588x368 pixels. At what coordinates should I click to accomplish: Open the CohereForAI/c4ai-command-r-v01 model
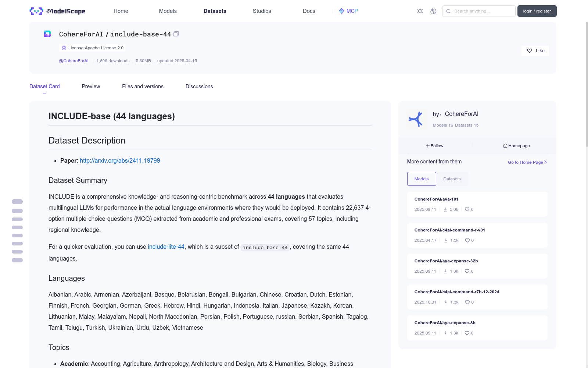(x=450, y=230)
